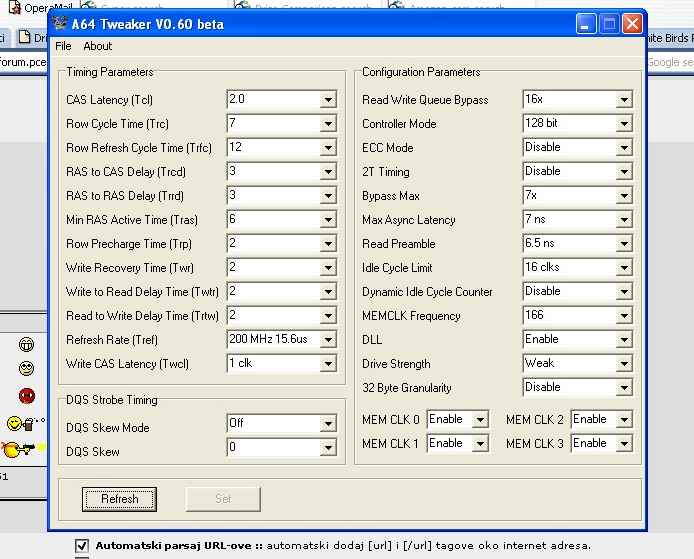Expand the 2T Timing dropdown

623,172
